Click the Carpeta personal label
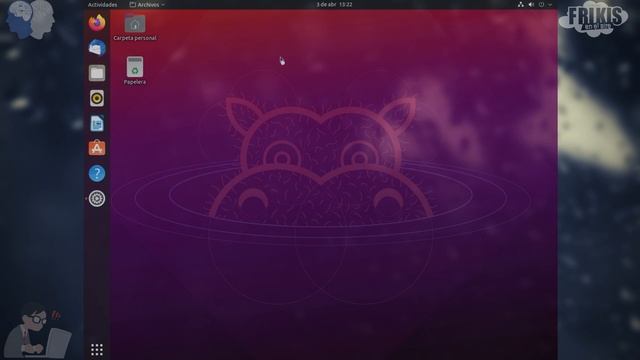Screen dimensions: 640x360 (135, 38)
